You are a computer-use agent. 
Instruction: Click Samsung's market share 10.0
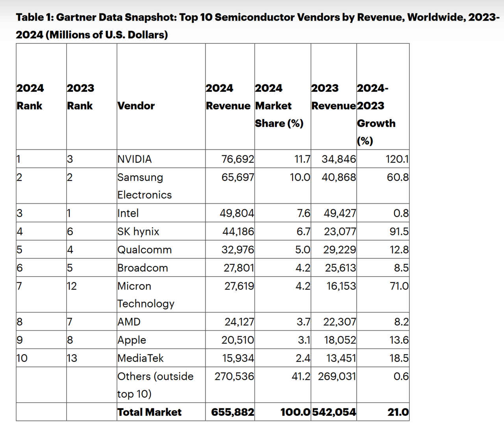[300, 177]
